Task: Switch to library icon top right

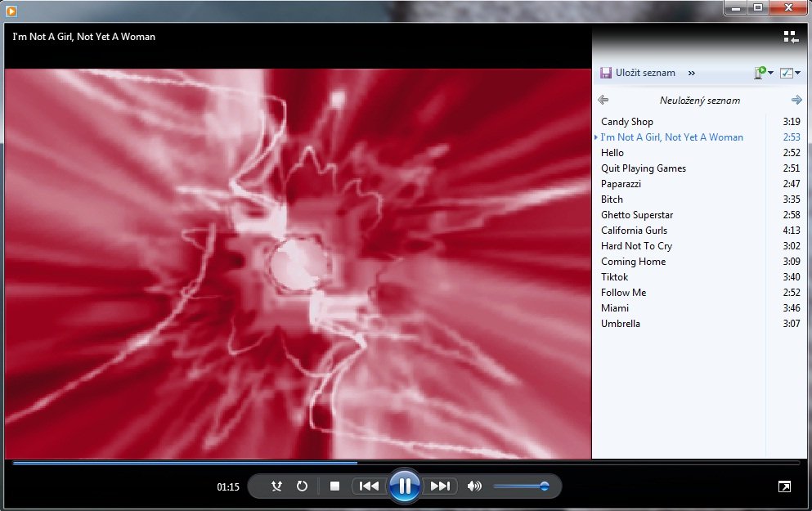Action: click(x=790, y=37)
